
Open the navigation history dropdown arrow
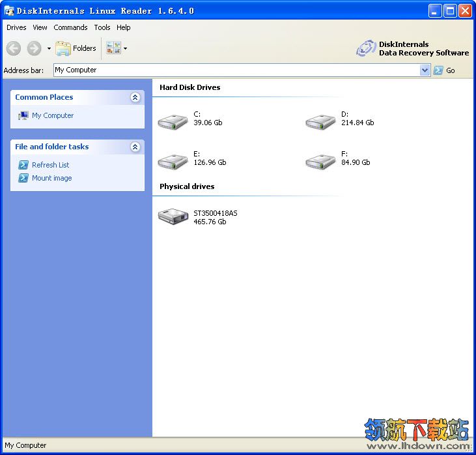point(49,48)
